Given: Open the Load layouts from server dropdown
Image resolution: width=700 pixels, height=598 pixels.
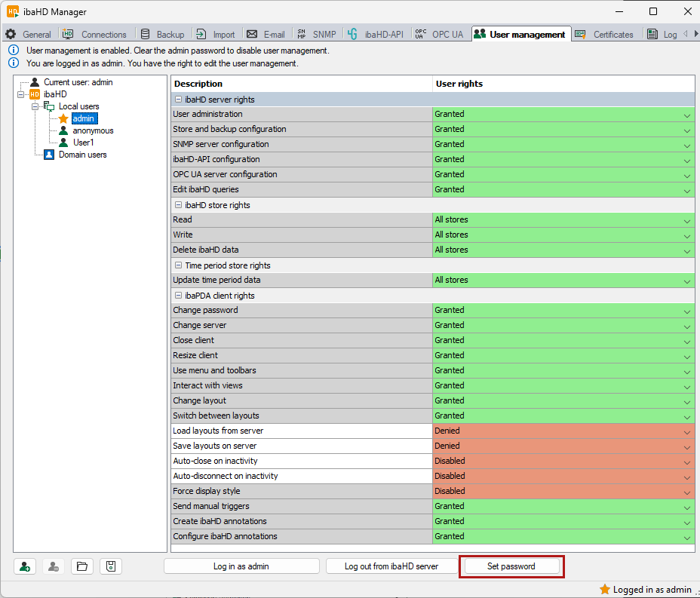Looking at the screenshot, I should tap(686, 431).
